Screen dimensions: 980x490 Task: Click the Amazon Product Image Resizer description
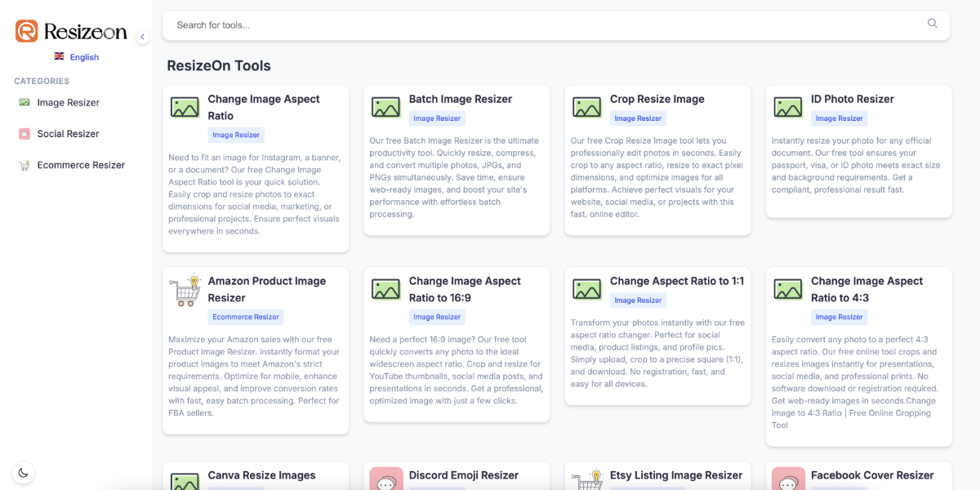[254, 376]
